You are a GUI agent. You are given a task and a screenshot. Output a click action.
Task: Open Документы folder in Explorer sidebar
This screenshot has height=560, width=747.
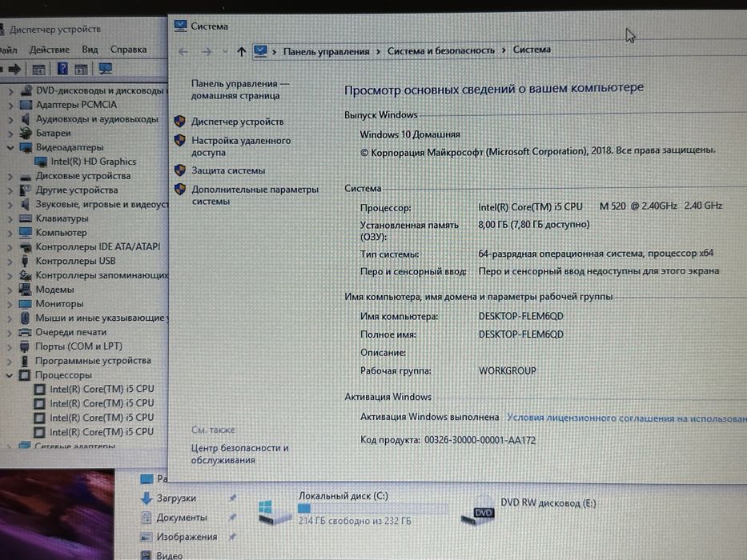coord(182,518)
